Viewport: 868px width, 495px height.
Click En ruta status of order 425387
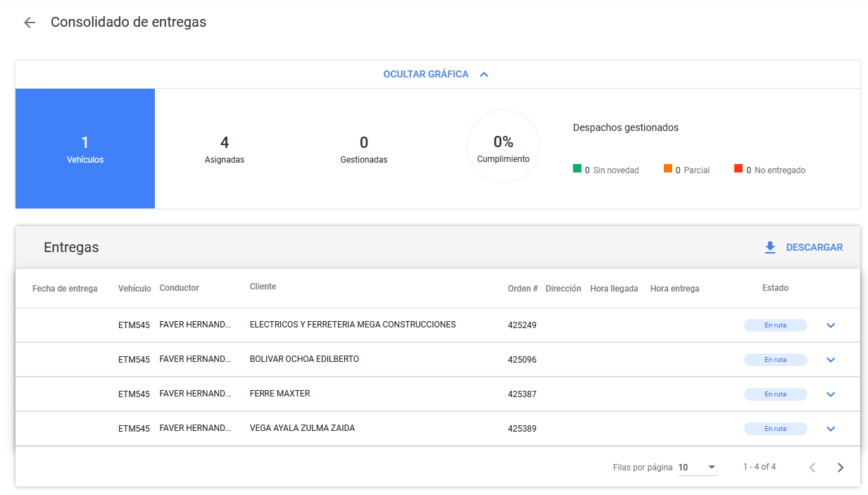pos(775,394)
